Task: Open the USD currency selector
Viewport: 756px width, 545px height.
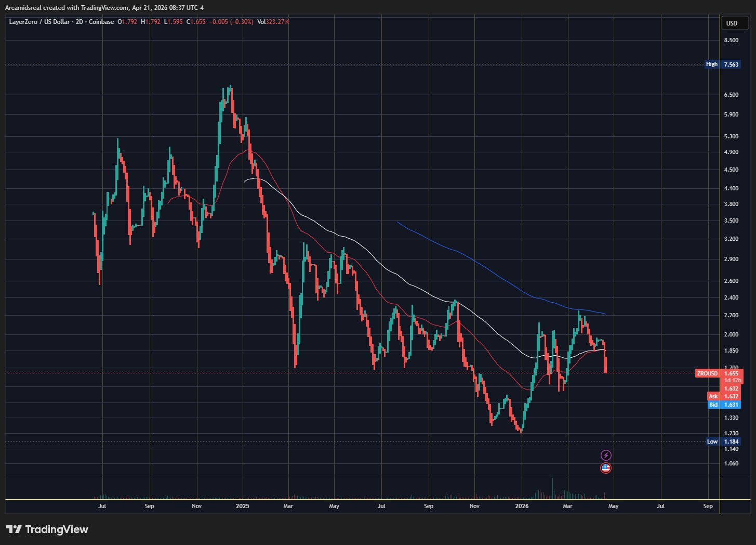Action: [732, 23]
